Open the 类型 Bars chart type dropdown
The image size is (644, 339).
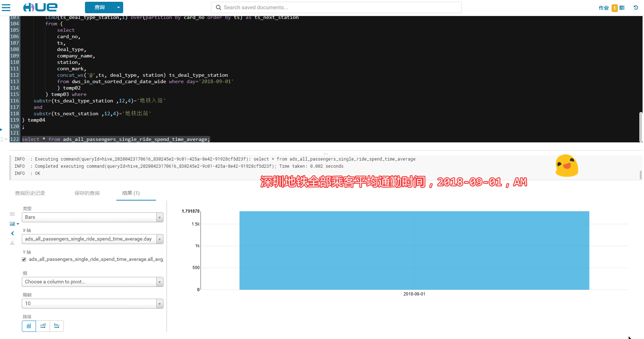[92, 217]
